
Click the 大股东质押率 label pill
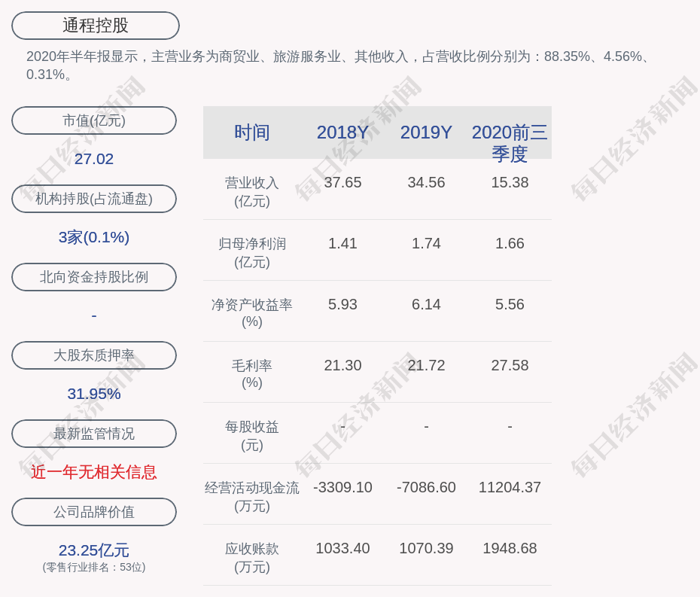coord(94,355)
